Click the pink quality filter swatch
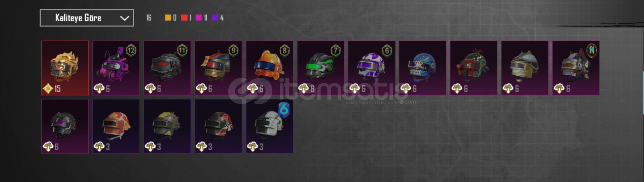Viewport: 644px width, 182px height. pyautogui.click(x=199, y=18)
